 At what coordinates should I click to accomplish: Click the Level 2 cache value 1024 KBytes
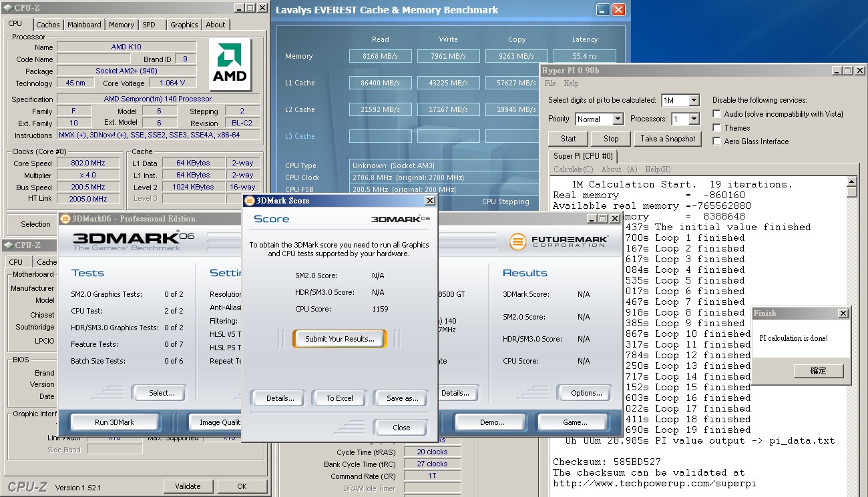(194, 187)
